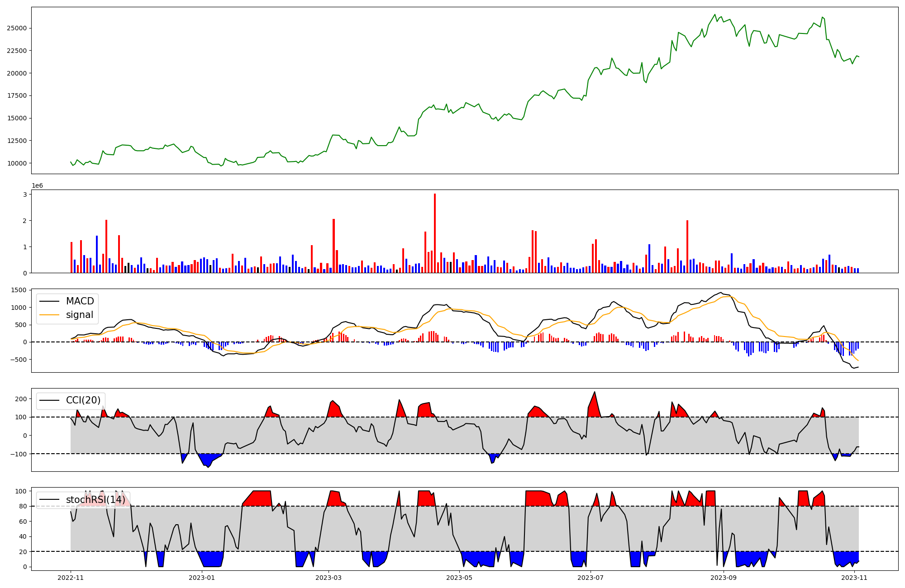Viewport: 905px width, 588px height.
Task: Click the black MACD legend line sample
Action: [49, 301]
